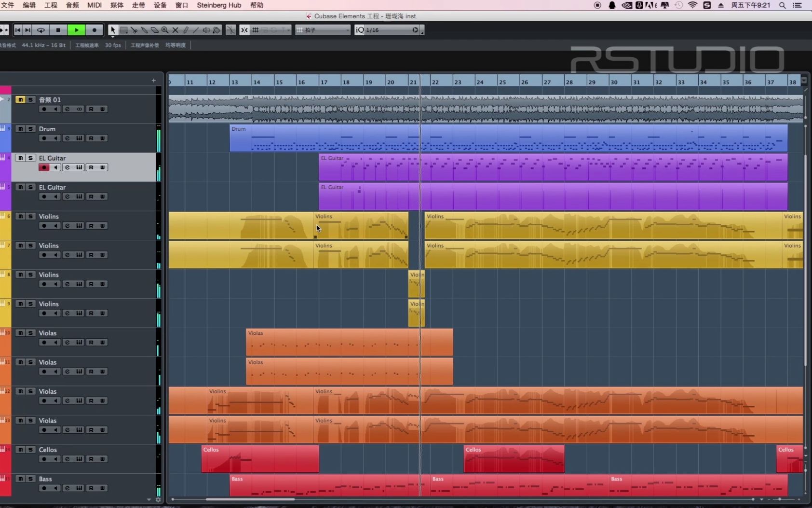812x508 pixels.
Task: Toggle cycle loop mode button
Action: point(41,30)
